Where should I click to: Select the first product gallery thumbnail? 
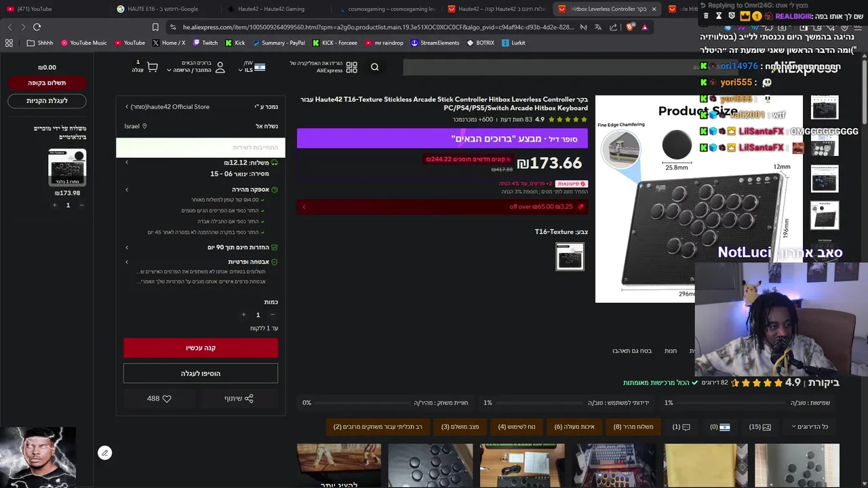tap(825, 108)
